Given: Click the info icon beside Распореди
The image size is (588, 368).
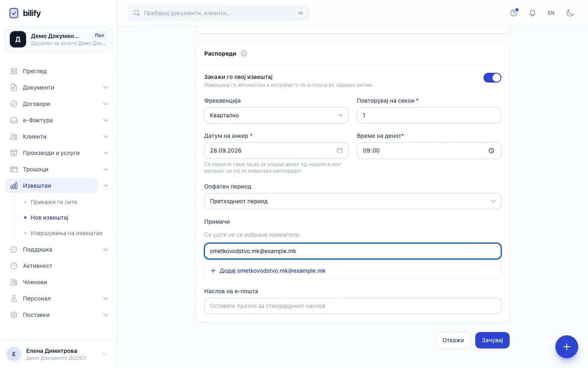Looking at the screenshot, I should 244,54.
